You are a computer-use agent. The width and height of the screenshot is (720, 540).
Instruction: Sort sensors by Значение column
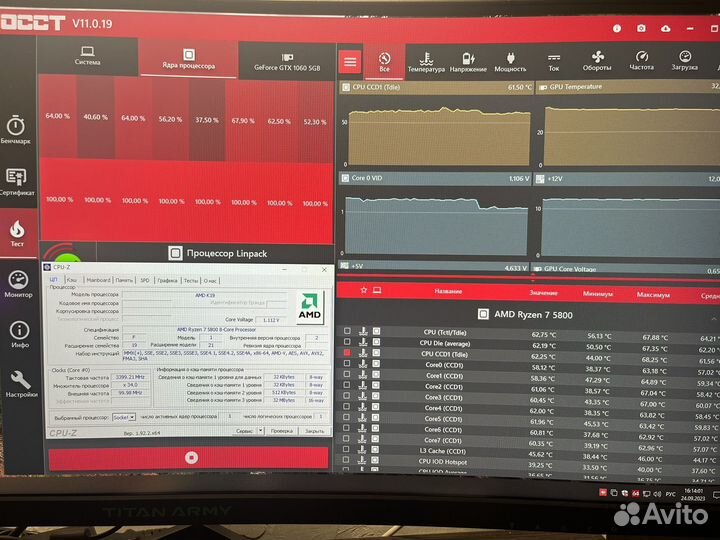coord(543,292)
